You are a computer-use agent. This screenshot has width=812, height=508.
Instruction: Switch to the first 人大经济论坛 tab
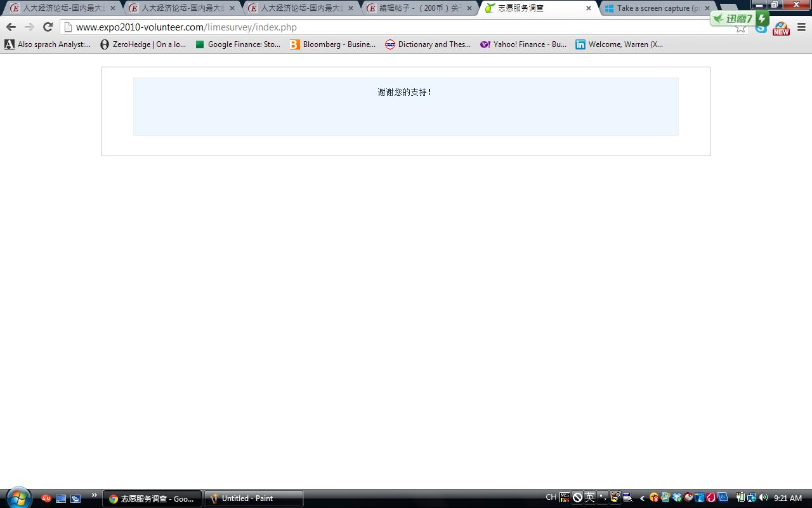[x=63, y=8]
